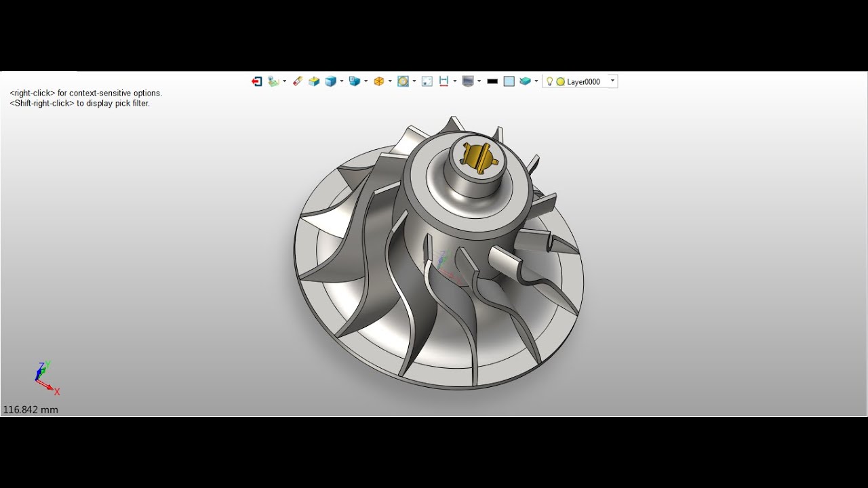Click the solid blue cube icon
The height and width of the screenshot is (488, 868).
[330, 81]
